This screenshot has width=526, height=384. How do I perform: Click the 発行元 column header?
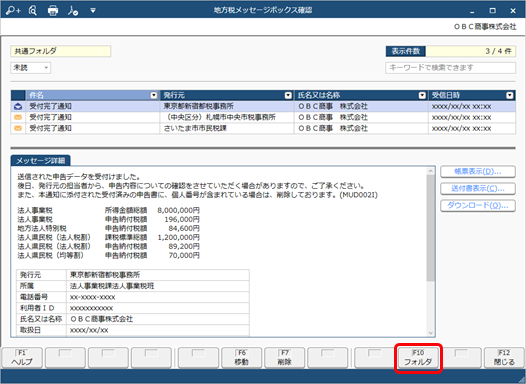[x=227, y=96]
